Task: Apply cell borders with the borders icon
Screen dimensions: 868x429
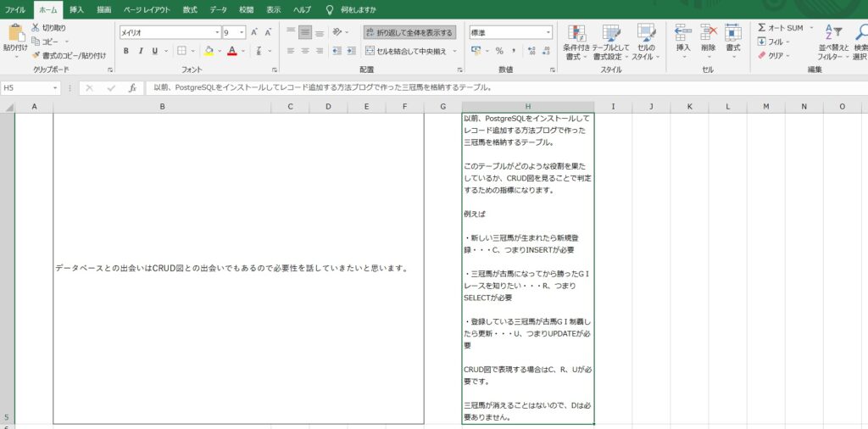Action: 181,51
